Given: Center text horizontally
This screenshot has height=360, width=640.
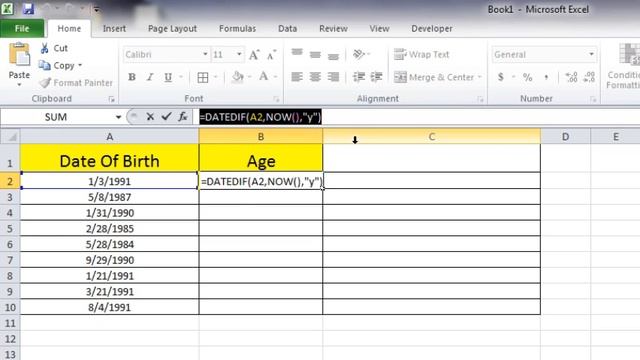Looking at the screenshot, I should tap(315, 77).
